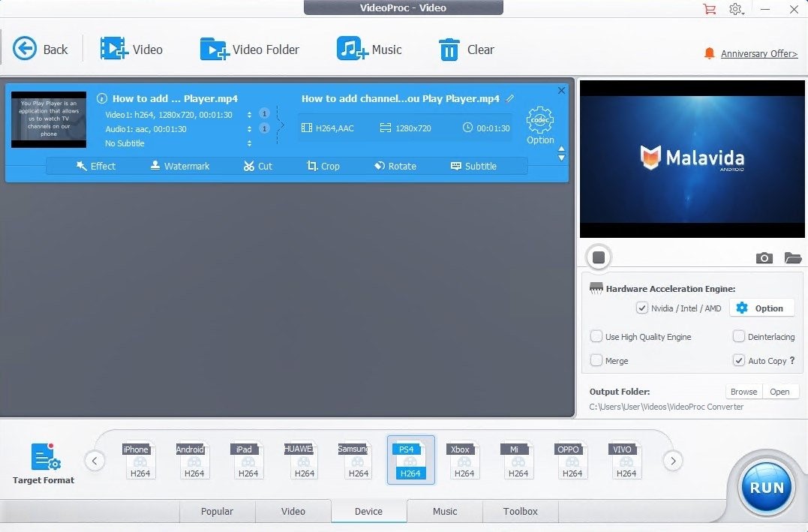Image resolution: width=808 pixels, height=532 pixels.
Task: Open the Music import tool
Action: [371, 49]
